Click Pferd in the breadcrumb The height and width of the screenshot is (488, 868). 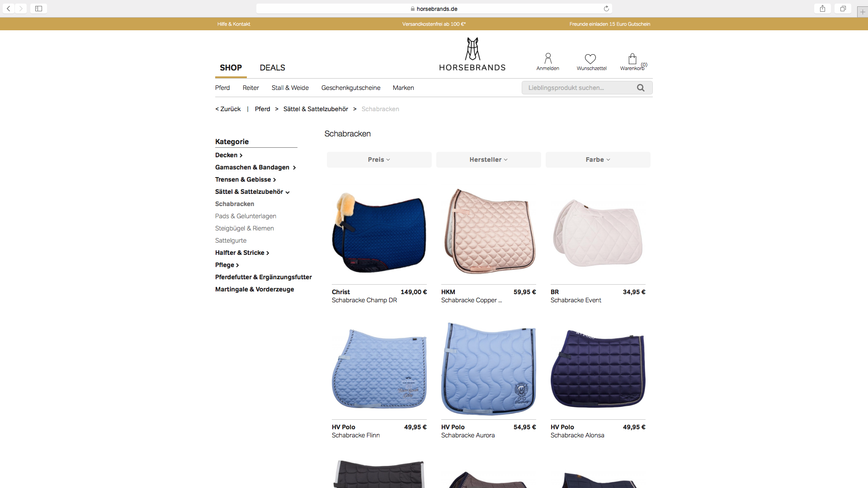click(262, 109)
